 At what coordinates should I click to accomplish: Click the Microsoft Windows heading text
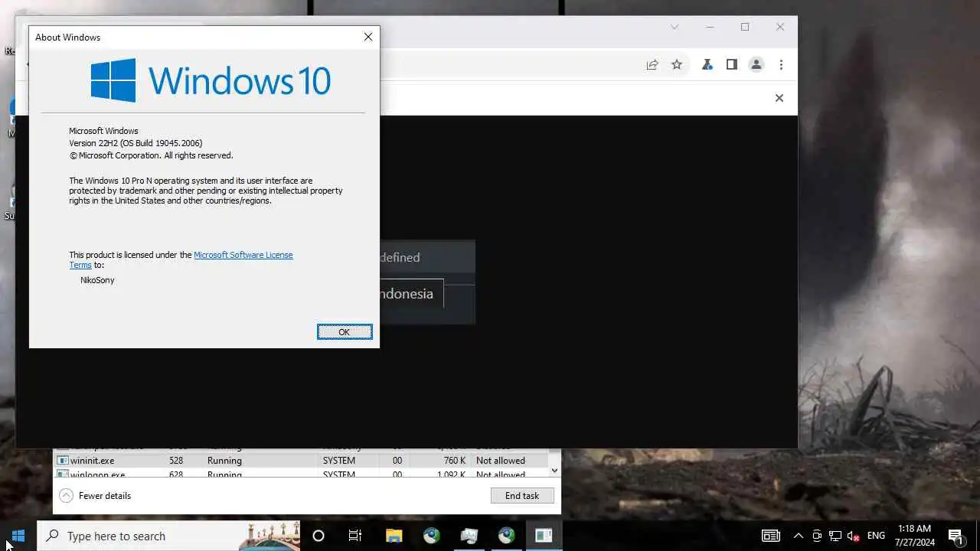[103, 131]
